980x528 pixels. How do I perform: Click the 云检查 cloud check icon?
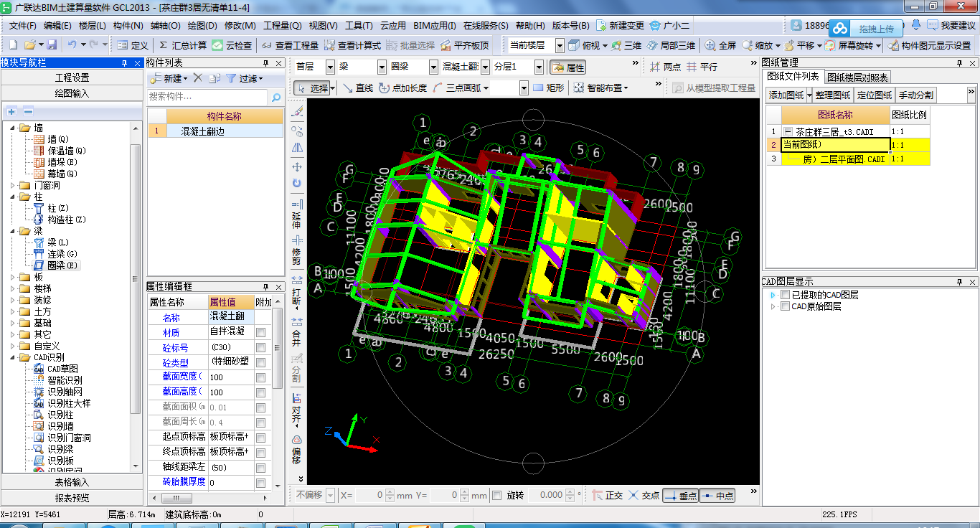click(x=232, y=45)
